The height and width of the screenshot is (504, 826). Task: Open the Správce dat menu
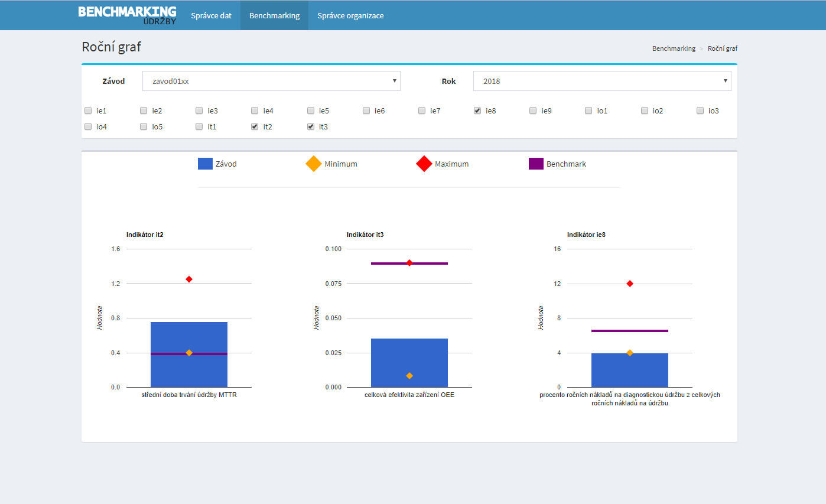pyautogui.click(x=211, y=15)
